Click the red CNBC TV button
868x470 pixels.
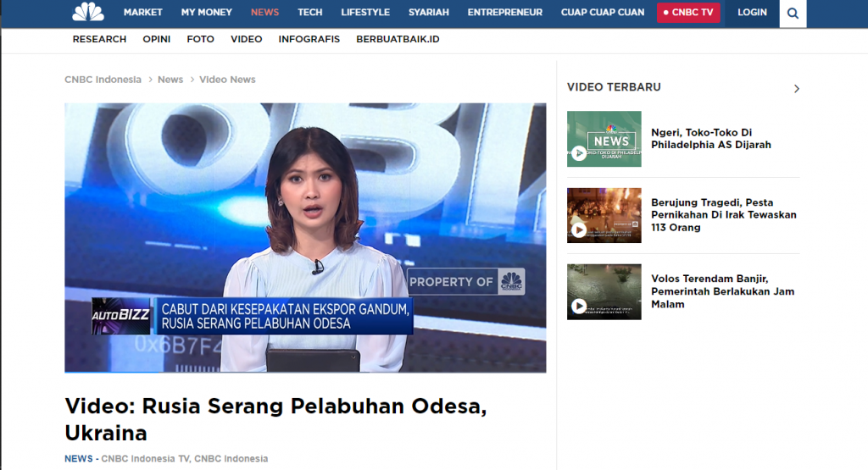pos(688,12)
